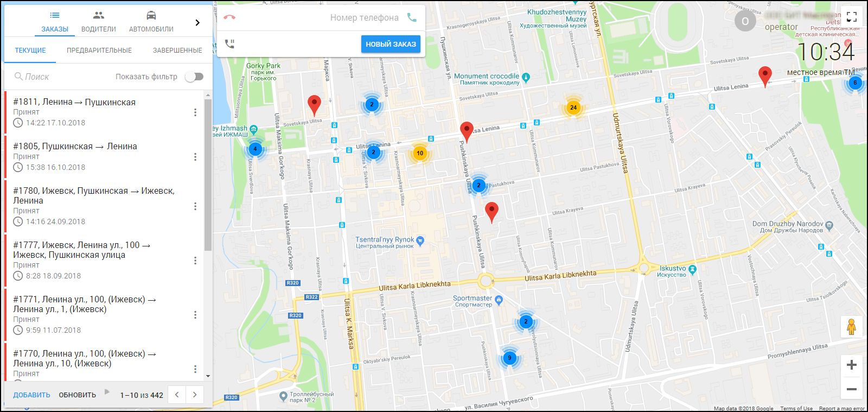Open the call queue phone icon
Viewport: 868px width, 412px height.
229,44
